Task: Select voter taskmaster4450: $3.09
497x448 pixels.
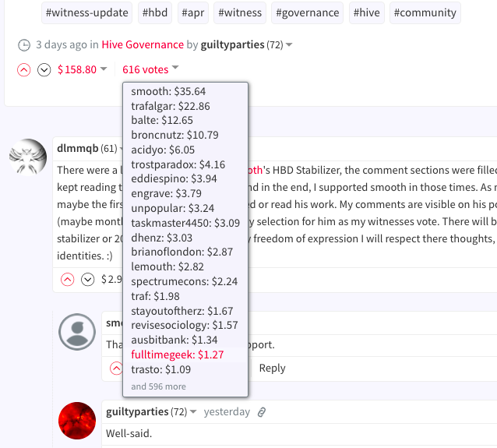Action: pyautogui.click(x=185, y=223)
